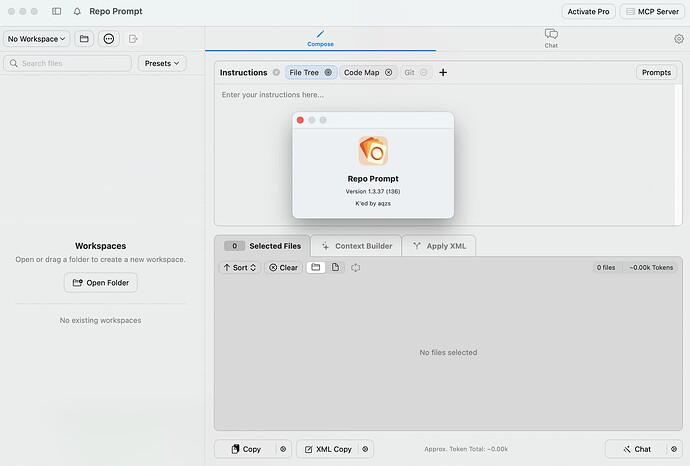Click into the instructions text area
Viewport: 690px width, 466px height.
[444, 154]
